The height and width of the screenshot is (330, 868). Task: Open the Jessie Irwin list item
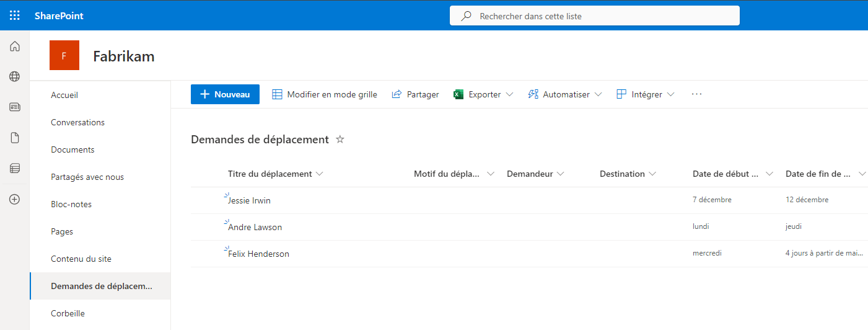coord(249,200)
